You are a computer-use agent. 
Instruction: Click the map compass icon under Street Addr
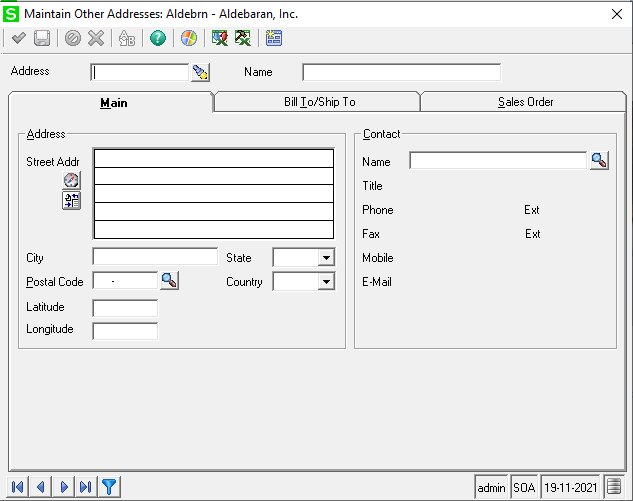point(71,180)
